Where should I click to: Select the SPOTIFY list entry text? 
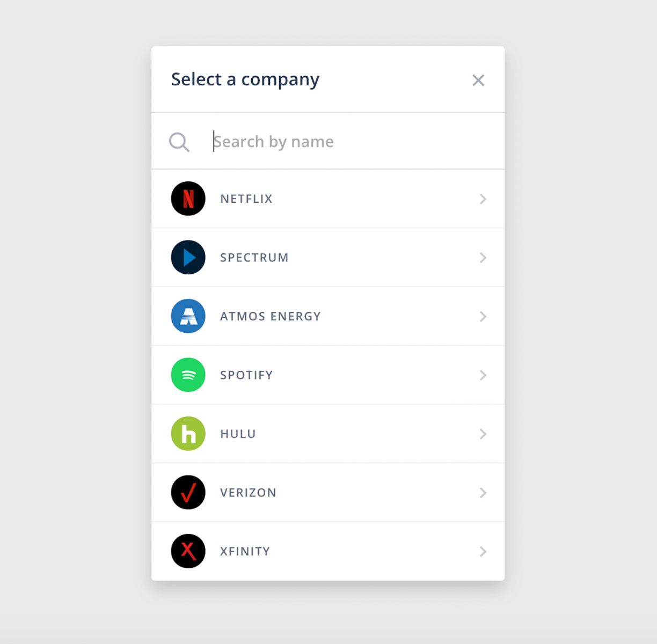[246, 375]
